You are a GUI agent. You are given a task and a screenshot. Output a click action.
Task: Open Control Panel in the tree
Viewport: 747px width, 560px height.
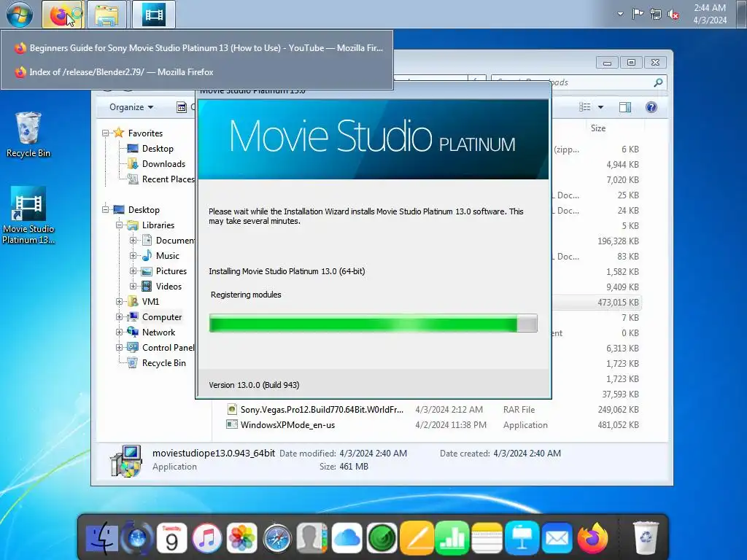coord(168,348)
